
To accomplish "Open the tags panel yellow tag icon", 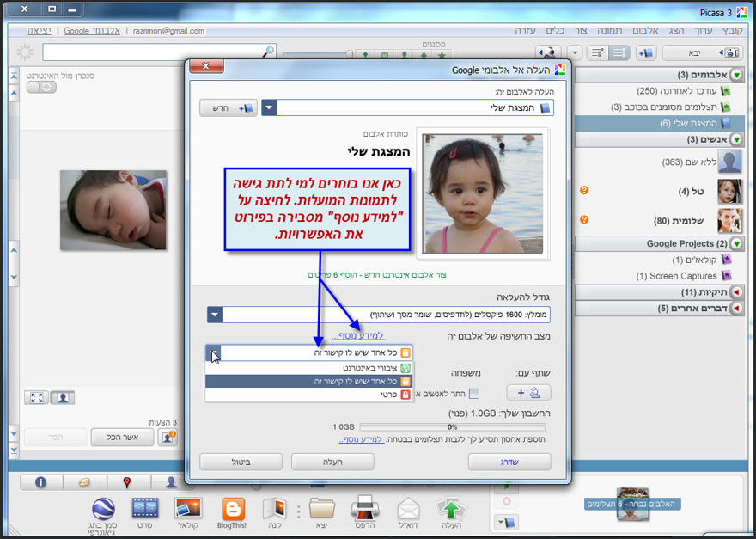I will point(84,481).
